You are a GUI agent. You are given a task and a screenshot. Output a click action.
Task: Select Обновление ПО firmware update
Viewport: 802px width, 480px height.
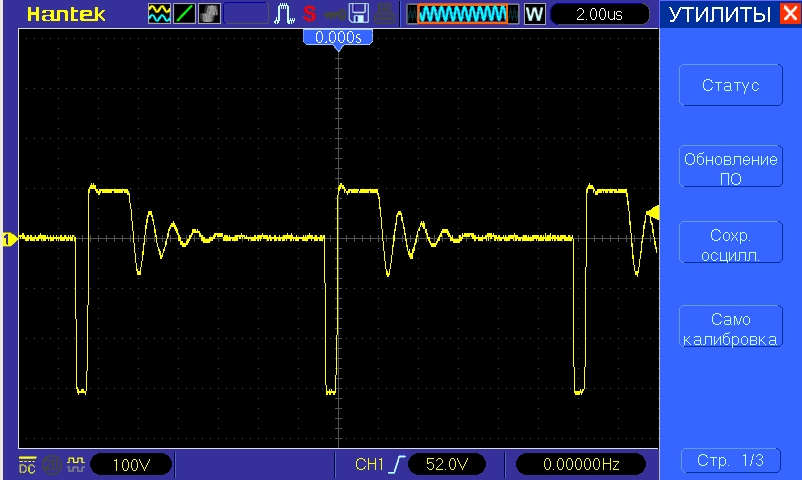coord(730,168)
